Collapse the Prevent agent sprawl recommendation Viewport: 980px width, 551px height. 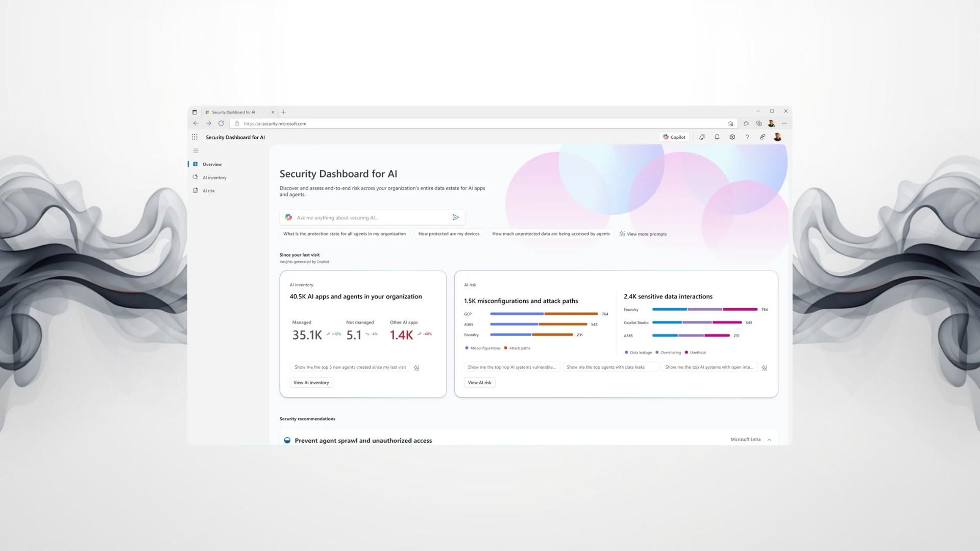[769, 440]
